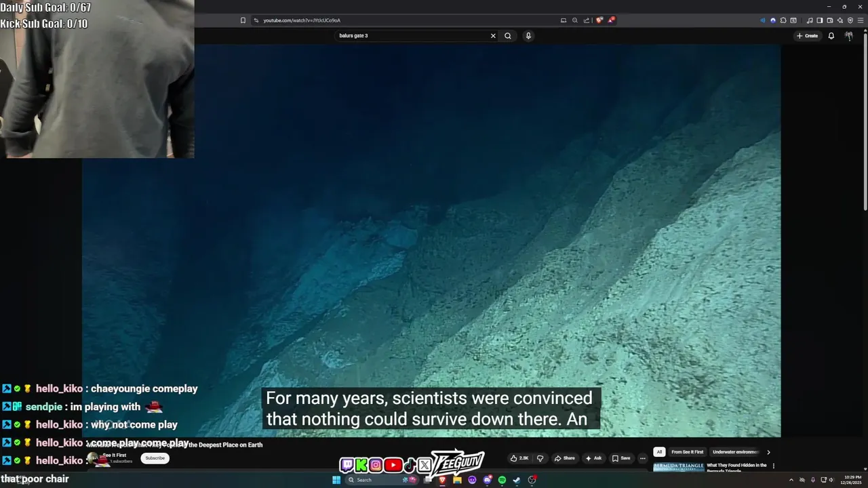This screenshot has width=868, height=488.
Task: Click the YouTube logo in overlay
Action: (393, 465)
